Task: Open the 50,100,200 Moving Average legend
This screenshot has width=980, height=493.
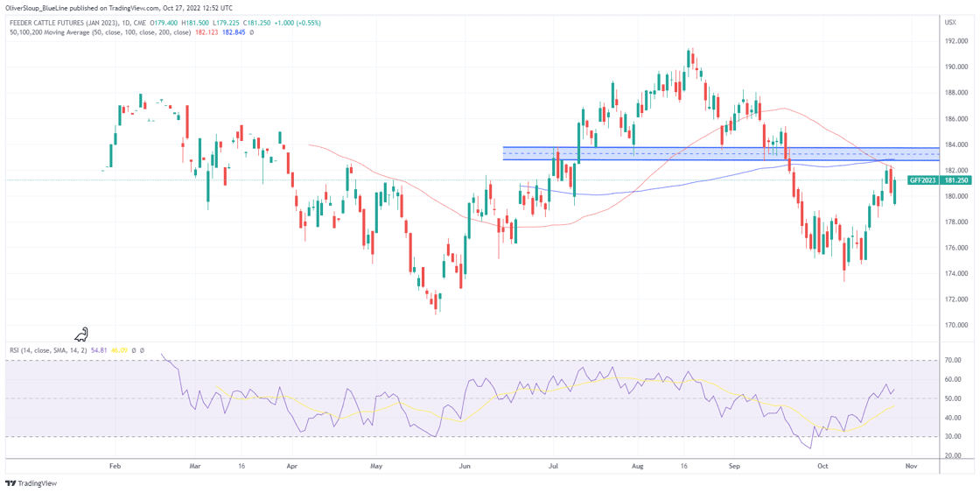Action: 98,32
